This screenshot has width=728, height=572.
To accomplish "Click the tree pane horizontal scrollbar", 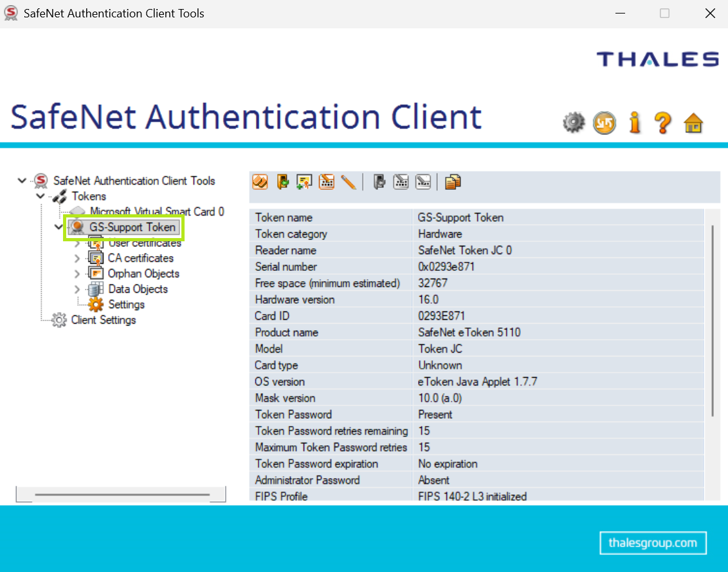I will tap(122, 494).
